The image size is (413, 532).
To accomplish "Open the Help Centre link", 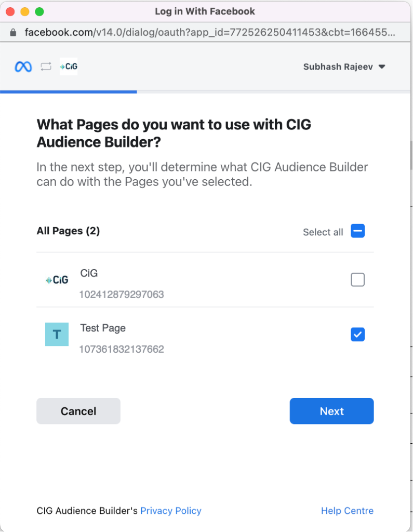I will pos(347,511).
